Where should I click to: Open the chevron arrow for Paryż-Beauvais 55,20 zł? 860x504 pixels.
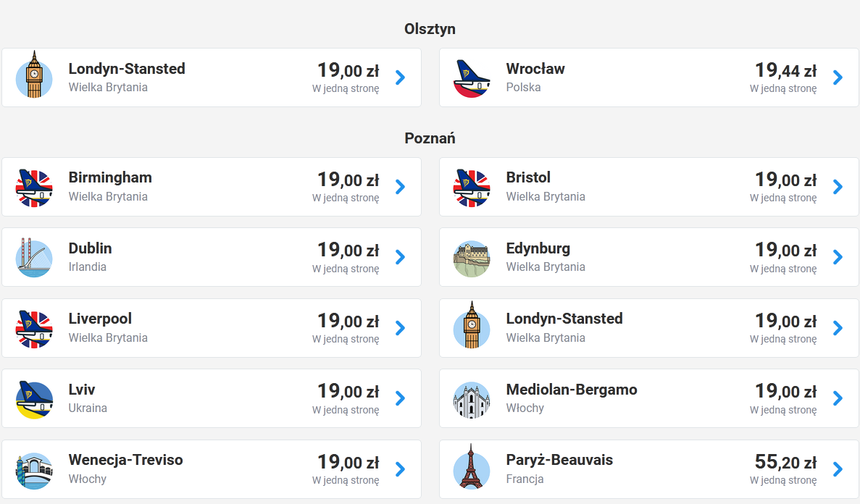click(x=838, y=469)
